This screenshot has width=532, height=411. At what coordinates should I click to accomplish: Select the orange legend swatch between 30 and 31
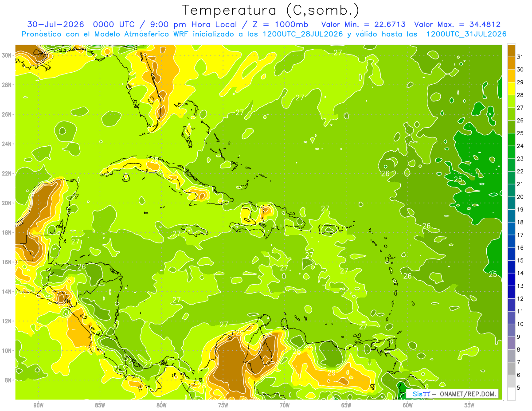click(511, 63)
